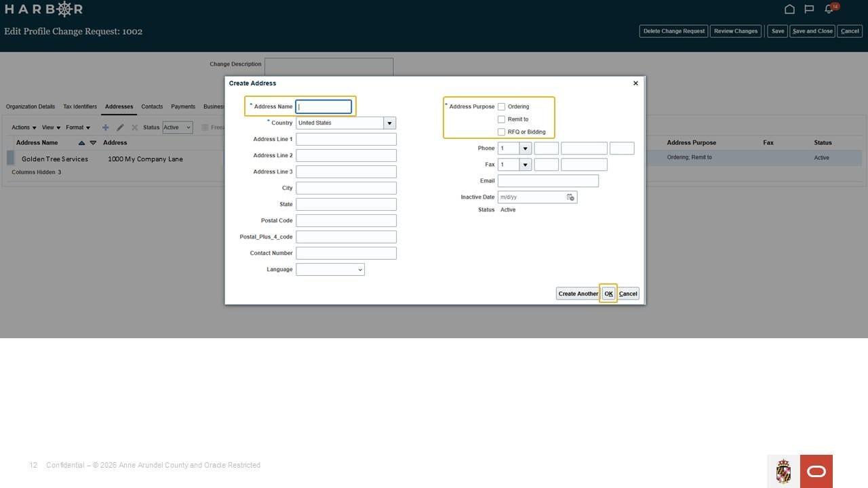Image resolution: width=868 pixels, height=488 pixels.
Task: Click the Contact Number field
Action: click(x=346, y=253)
